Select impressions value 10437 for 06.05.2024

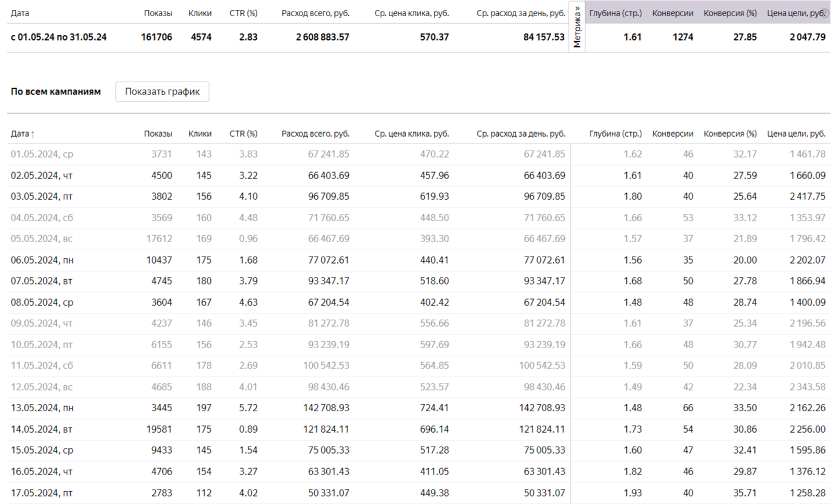click(x=159, y=260)
